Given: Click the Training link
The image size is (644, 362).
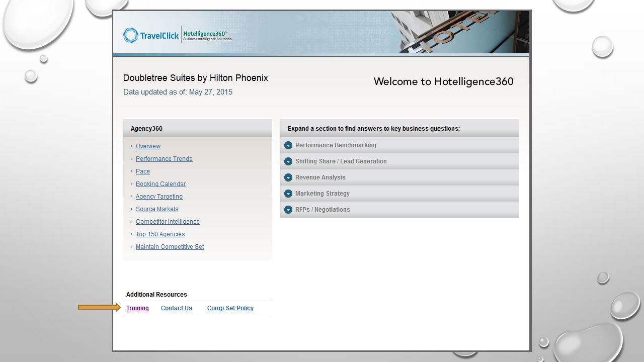Looking at the screenshot, I should pos(137,308).
